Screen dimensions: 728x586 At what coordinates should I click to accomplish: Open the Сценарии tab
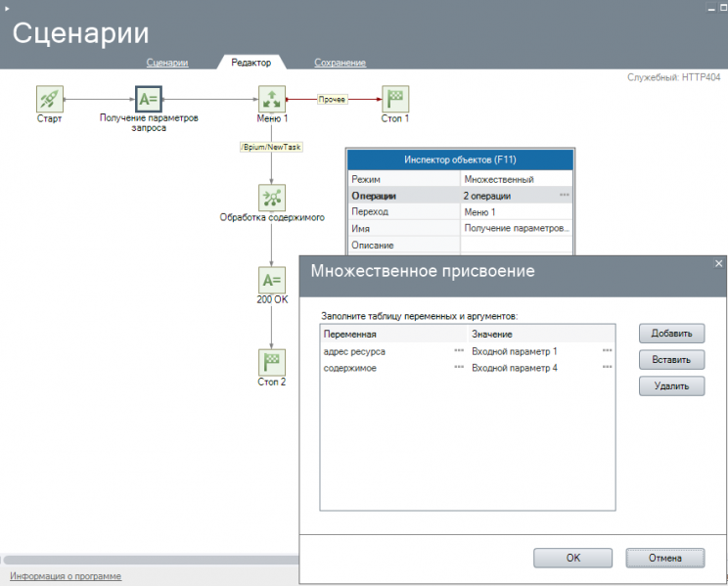pyautogui.click(x=167, y=63)
